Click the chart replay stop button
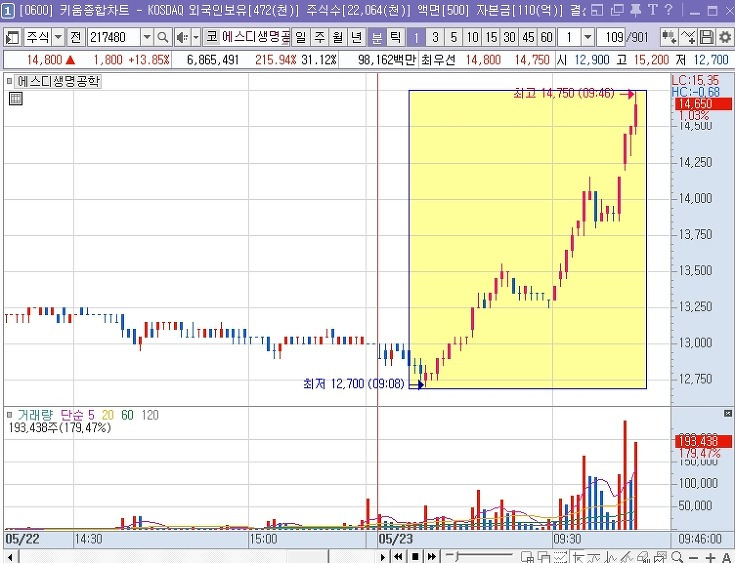This screenshot has width=735, height=563. 415,557
